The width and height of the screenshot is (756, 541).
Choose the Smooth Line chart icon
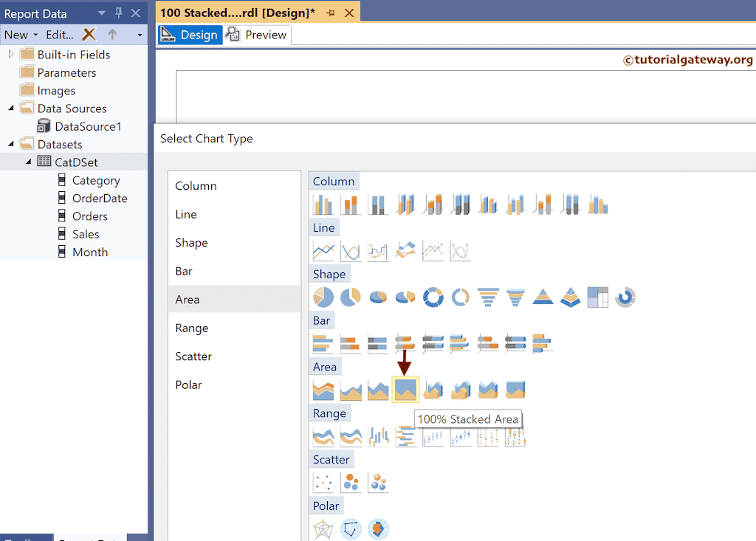pos(351,251)
